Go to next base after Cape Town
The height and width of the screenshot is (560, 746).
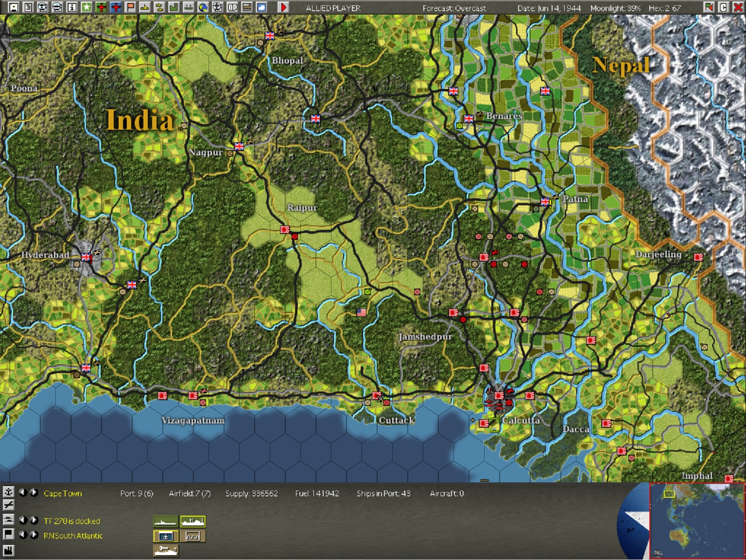[x=34, y=492]
